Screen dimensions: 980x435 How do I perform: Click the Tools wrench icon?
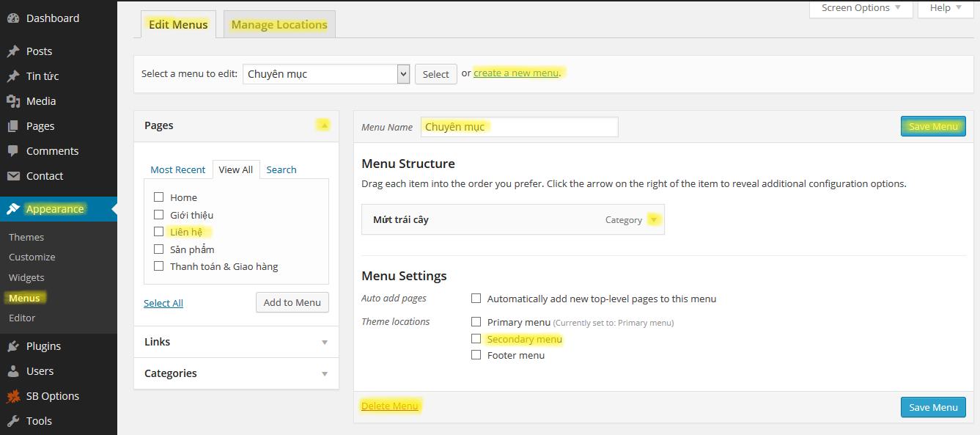point(13,421)
